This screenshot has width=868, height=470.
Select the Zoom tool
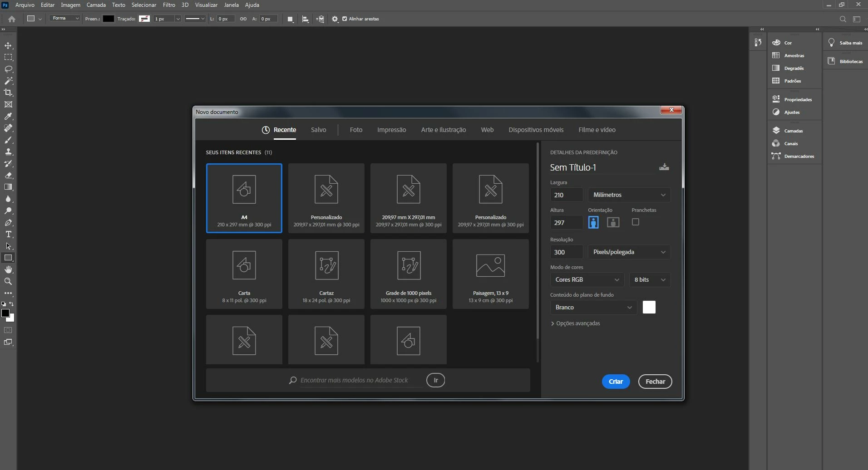(x=8, y=281)
